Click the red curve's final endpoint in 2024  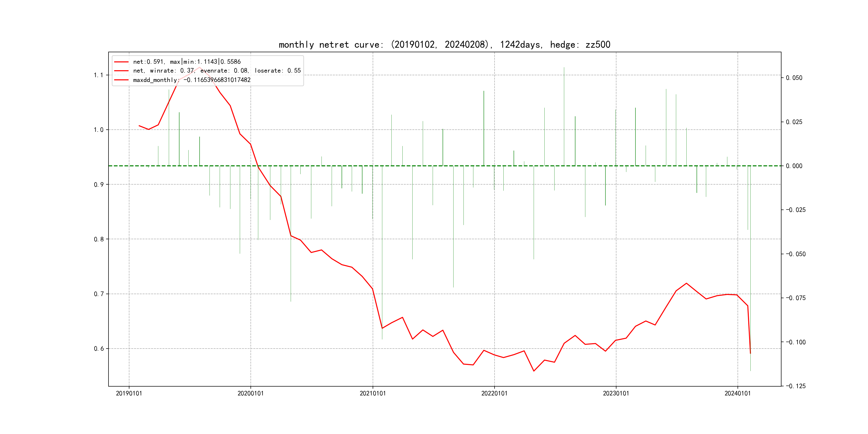750,353
